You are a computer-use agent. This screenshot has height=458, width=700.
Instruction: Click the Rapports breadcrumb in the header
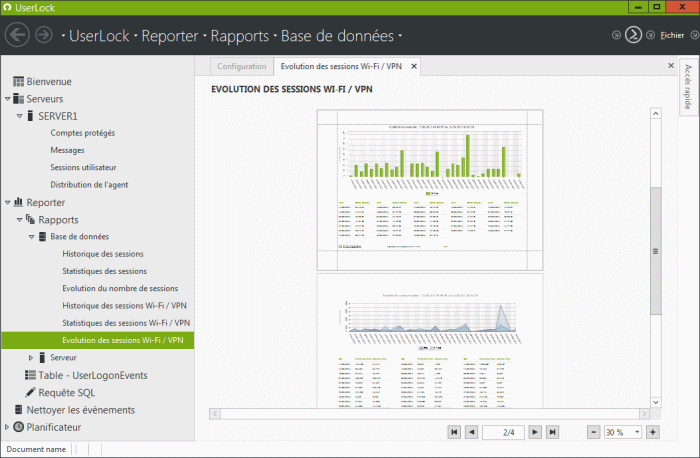pyautogui.click(x=240, y=36)
